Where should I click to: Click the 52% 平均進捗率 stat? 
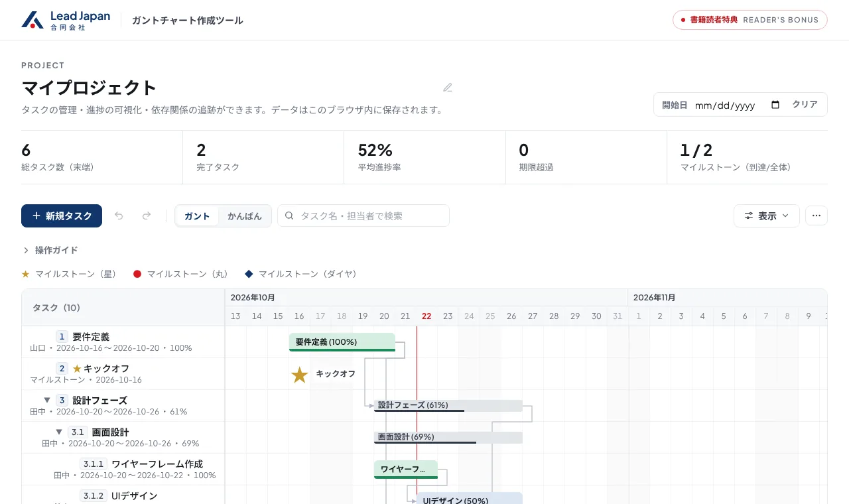424,157
